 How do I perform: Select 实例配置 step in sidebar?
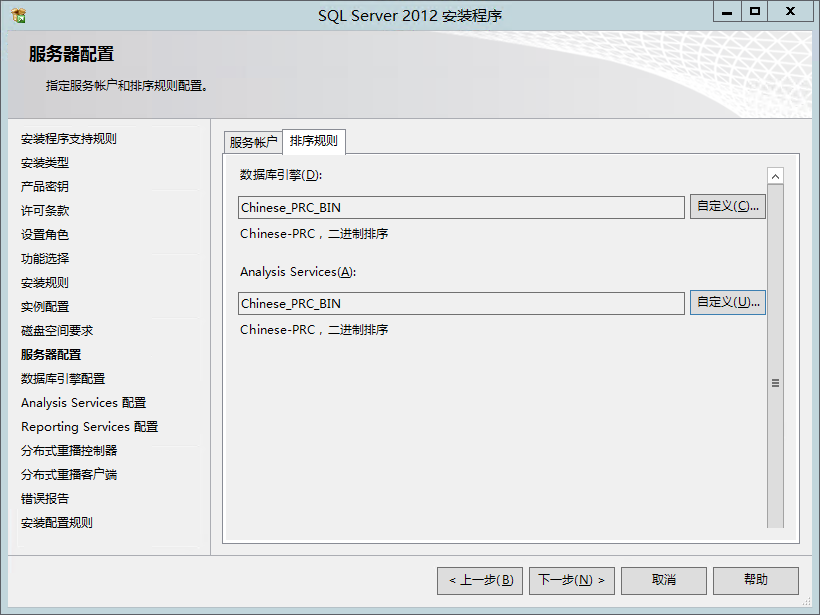tap(45, 307)
